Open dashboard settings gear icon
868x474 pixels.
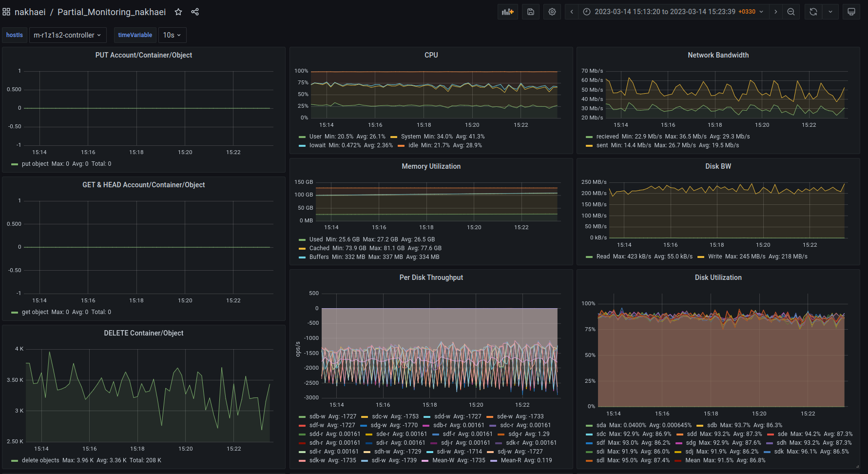[552, 12]
